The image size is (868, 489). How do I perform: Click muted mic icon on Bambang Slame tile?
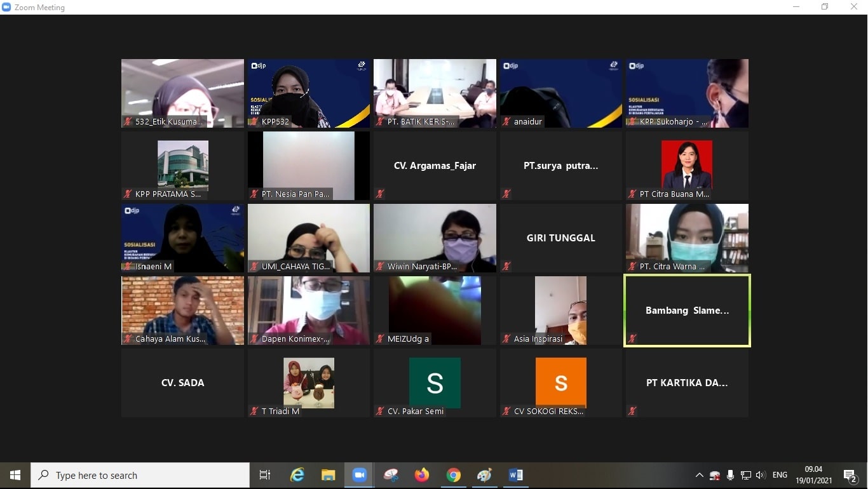tap(632, 338)
